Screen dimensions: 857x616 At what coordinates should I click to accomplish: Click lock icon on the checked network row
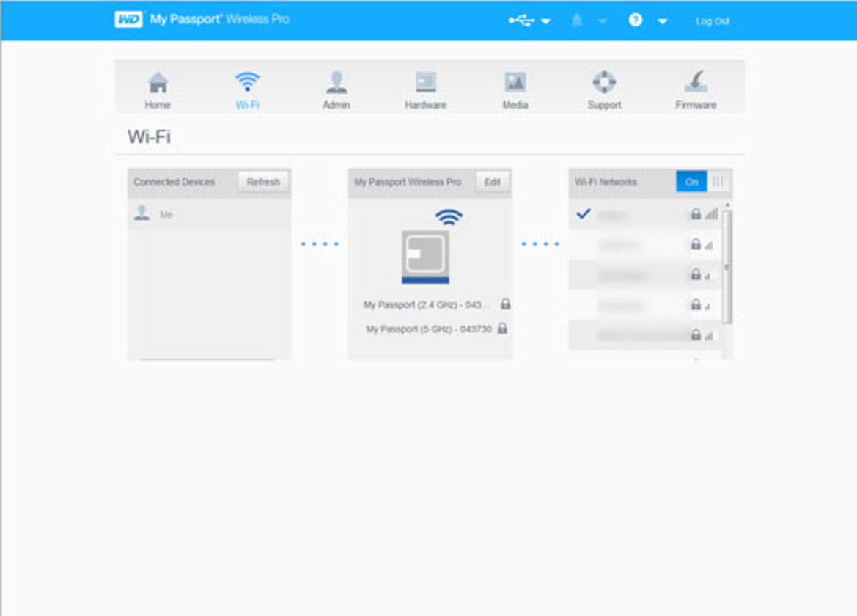(695, 213)
